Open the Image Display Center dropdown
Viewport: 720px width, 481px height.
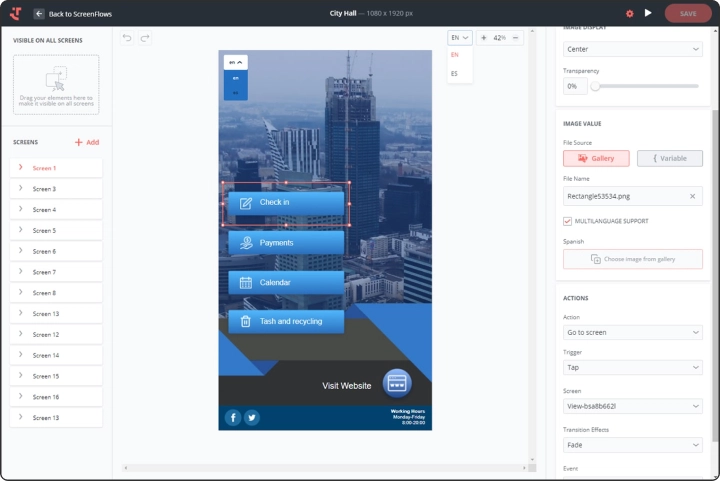point(633,49)
